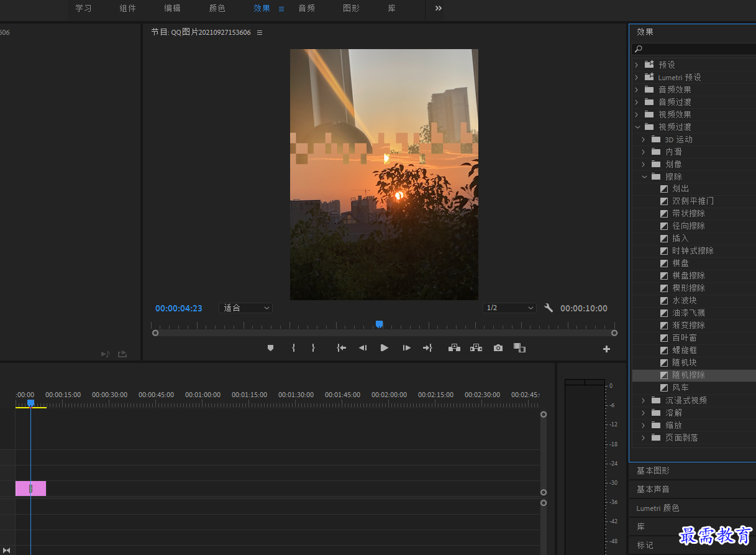The width and height of the screenshot is (756, 555).
Task: Open the 基本声音 panel
Action: click(x=653, y=490)
